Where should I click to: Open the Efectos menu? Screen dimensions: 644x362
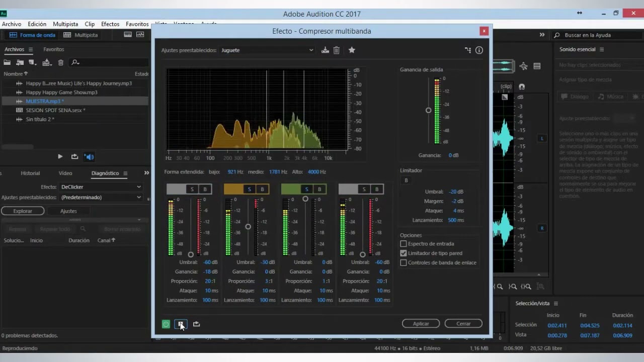tap(110, 24)
